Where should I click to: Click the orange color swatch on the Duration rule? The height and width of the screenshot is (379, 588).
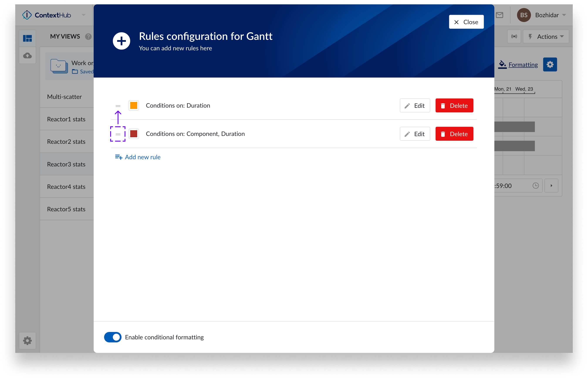pos(133,105)
